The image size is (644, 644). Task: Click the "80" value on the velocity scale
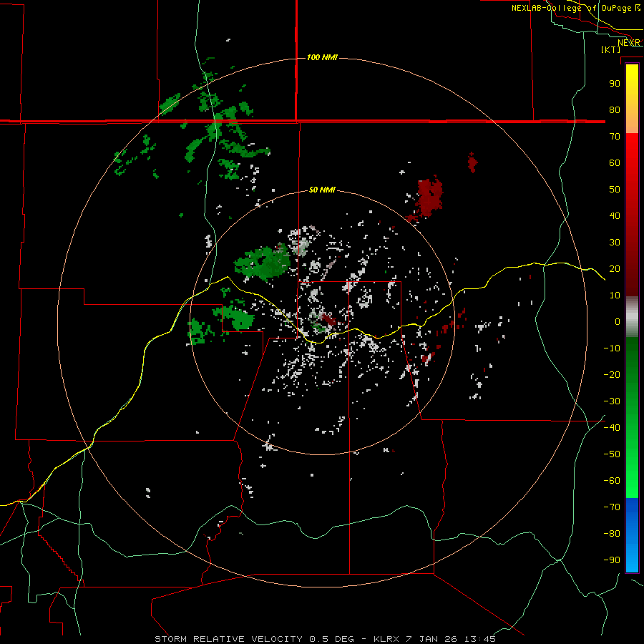click(615, 110)
